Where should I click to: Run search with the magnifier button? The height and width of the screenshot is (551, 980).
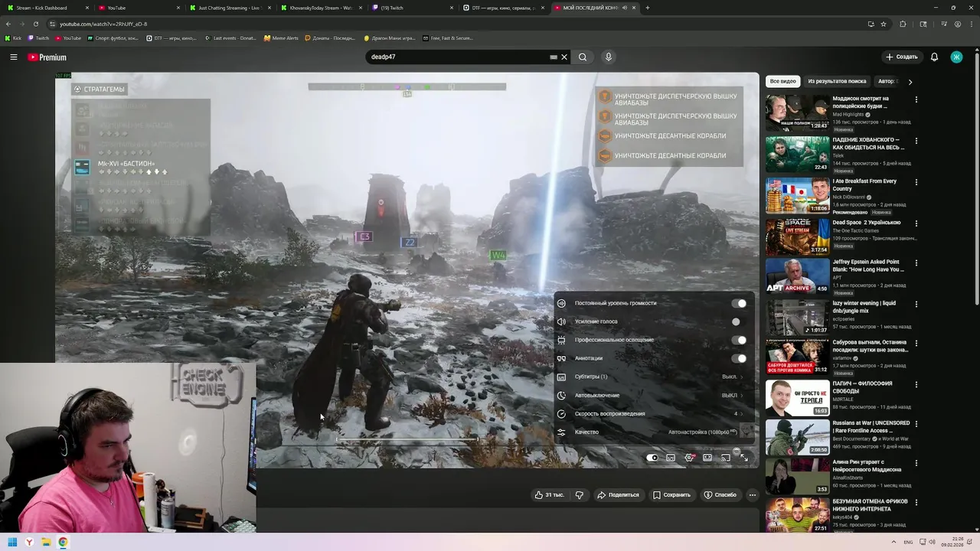coord(583,57)
